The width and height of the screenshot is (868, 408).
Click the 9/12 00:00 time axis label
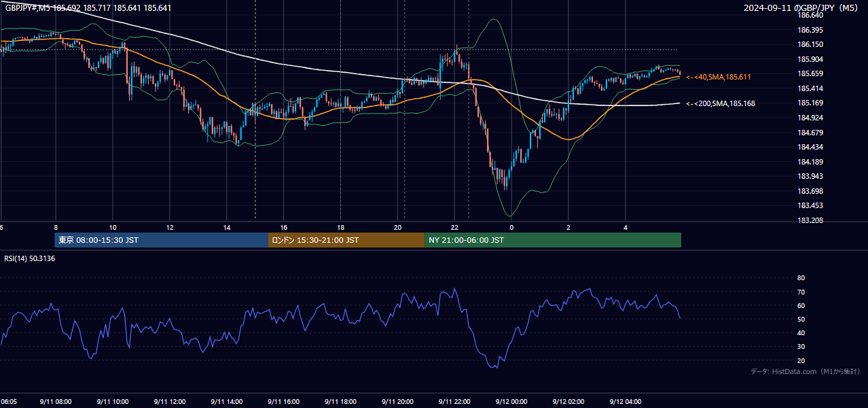coord(512,402)
